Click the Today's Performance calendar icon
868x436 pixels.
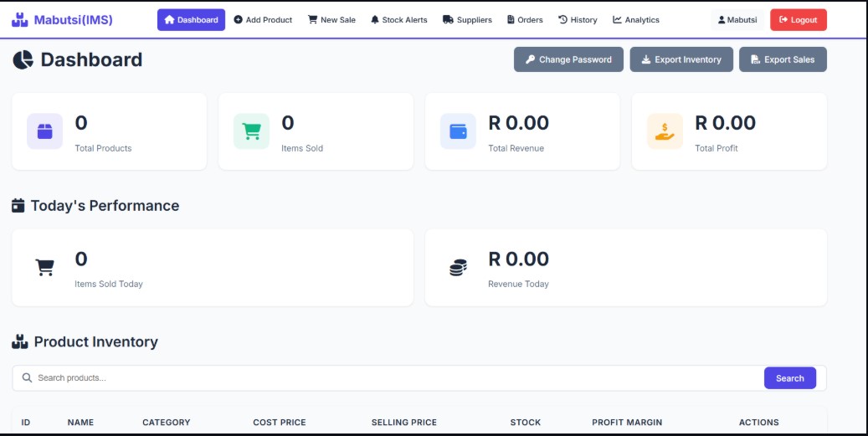tap(18, 206)
